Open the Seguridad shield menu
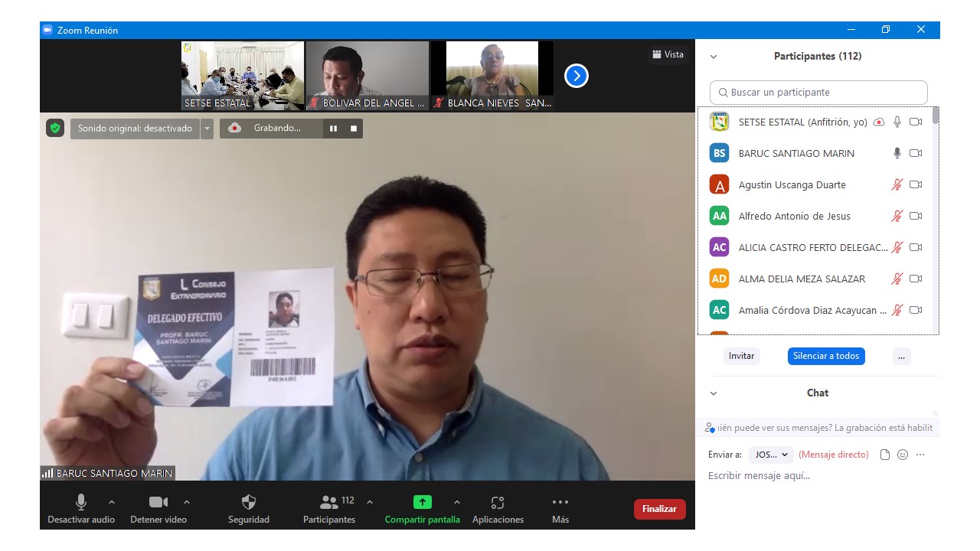This screenshot has width=980, height=551. click(249, 510)
